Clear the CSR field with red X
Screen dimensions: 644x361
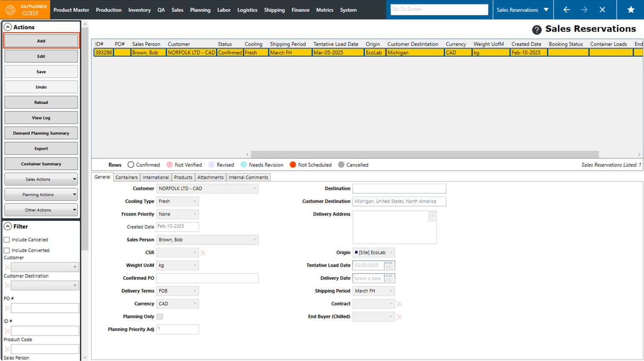203,252
